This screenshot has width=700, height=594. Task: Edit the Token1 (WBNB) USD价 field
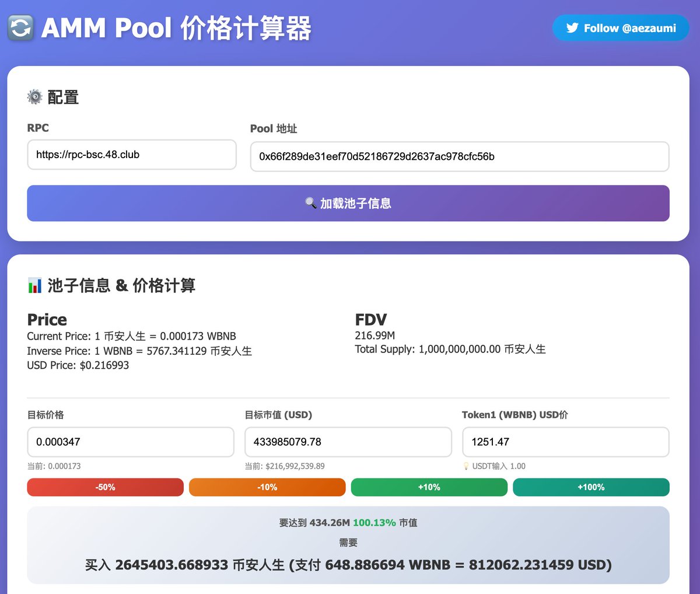click(x=565, y=442)
